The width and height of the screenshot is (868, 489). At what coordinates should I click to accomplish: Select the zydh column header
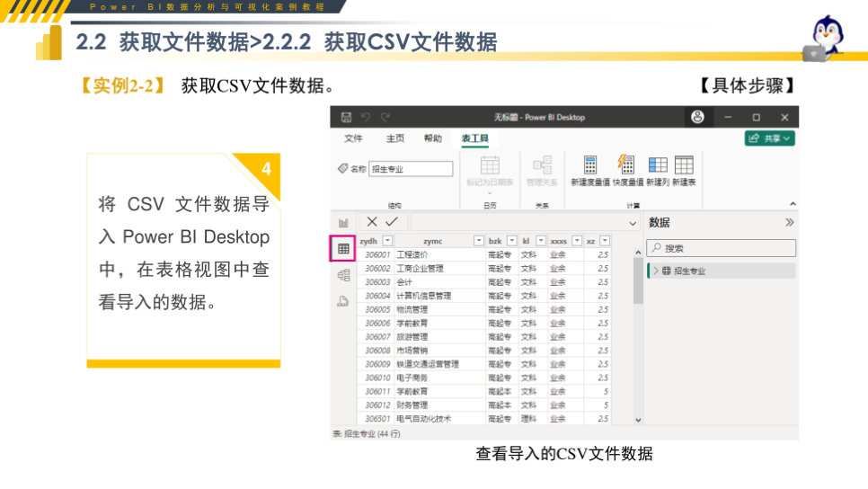[368, 241]
